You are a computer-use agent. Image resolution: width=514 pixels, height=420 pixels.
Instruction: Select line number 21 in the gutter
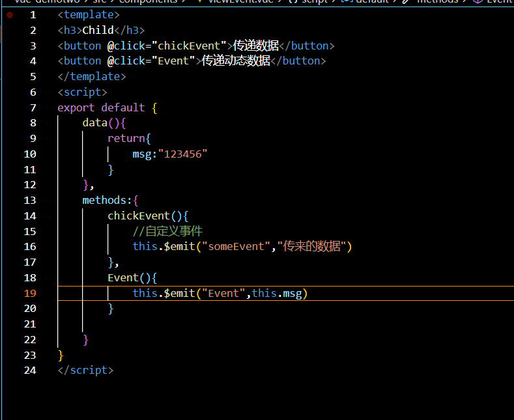click(30, 324)
